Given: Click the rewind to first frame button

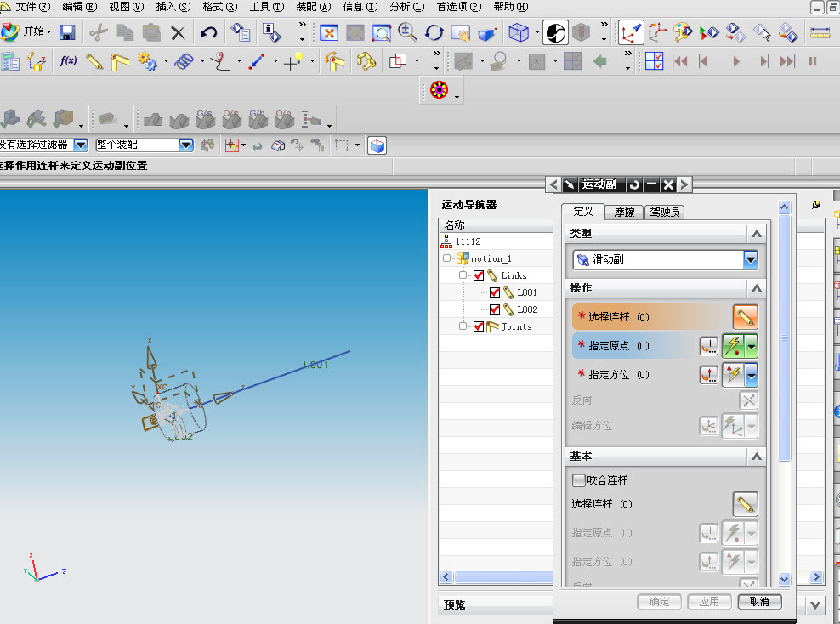Looking at the screenshot, I should point(680,61).
